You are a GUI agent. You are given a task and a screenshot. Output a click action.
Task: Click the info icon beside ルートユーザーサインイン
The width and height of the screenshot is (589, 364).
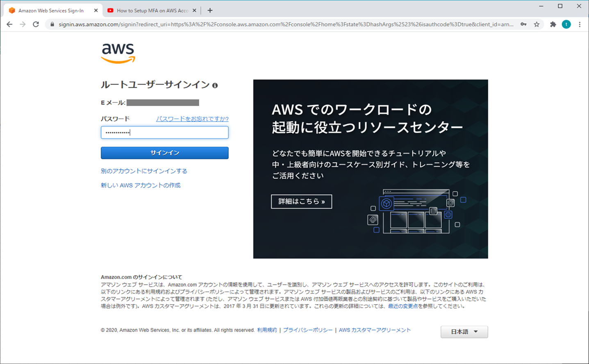point(215,86)
